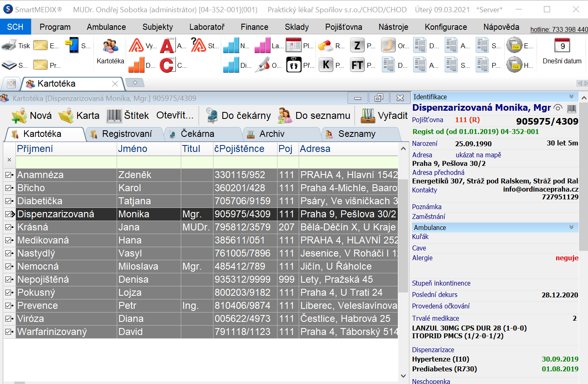Click the flatbed scanner icon
Viewport: 588px width, 384px height.
[x=9, y=65]
